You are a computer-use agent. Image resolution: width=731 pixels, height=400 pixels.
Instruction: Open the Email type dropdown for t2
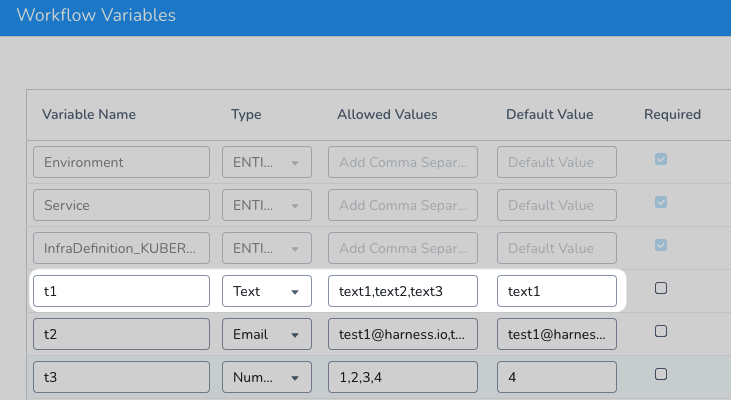267,334
